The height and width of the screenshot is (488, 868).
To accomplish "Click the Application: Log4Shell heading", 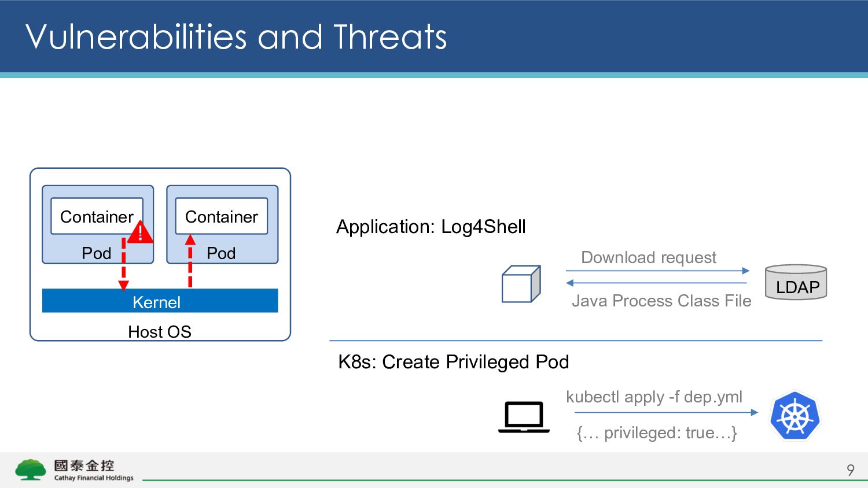I will coord(431,227).
